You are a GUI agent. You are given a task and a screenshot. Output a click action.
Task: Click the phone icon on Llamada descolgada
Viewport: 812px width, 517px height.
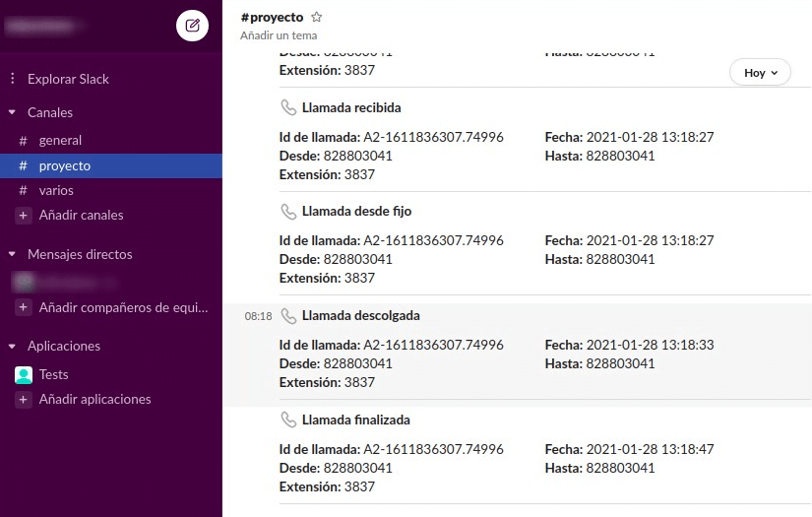click(288, 315)
